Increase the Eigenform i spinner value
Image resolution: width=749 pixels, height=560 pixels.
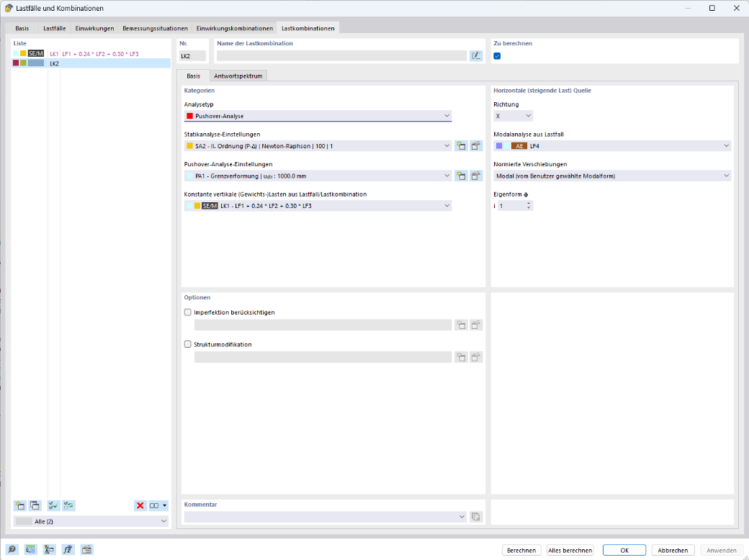click(x=529, y=204)
